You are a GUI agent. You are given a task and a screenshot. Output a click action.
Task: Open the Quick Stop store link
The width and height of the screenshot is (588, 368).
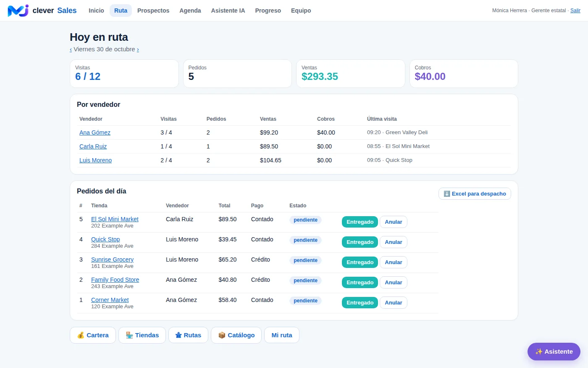(x=105, y=239)
